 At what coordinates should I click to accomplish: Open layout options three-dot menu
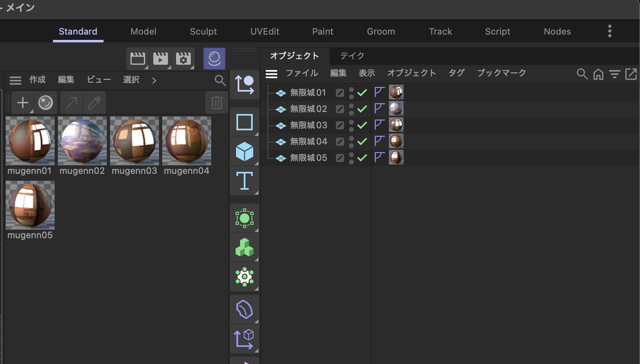(x=609, y=31)
